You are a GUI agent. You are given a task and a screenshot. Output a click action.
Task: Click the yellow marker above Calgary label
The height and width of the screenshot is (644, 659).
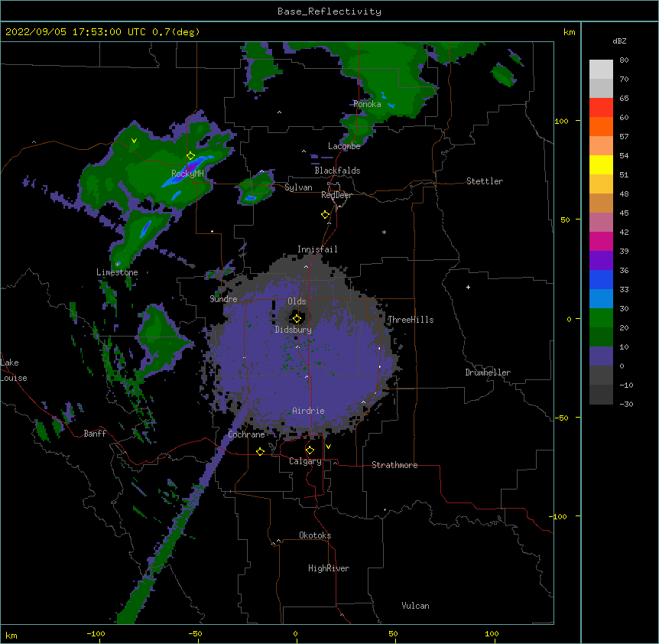point(310,450)
